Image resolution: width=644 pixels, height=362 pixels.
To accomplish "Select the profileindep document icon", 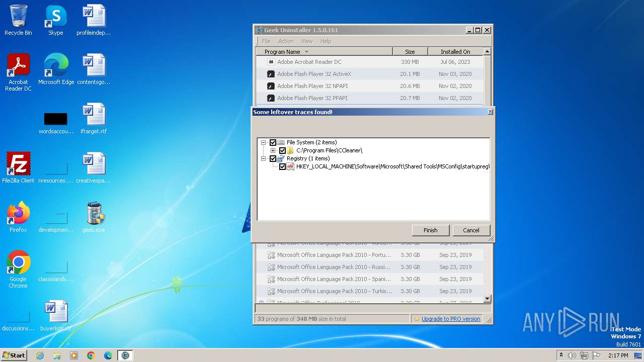I will (94, 20).
